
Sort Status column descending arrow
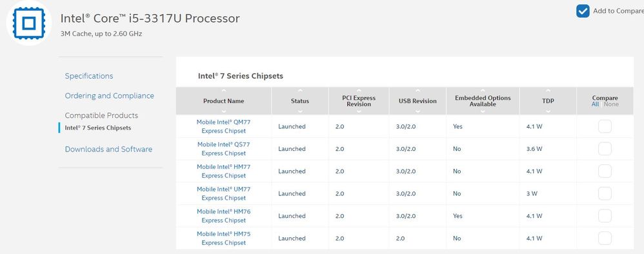(x=300, y=111)
